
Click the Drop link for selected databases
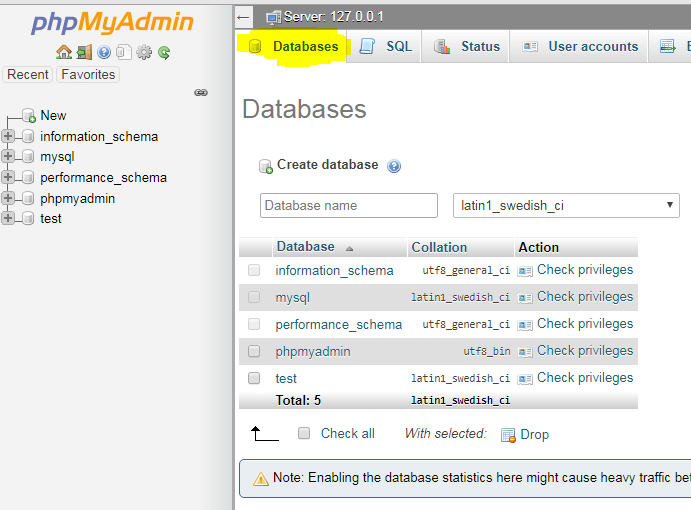535,434
